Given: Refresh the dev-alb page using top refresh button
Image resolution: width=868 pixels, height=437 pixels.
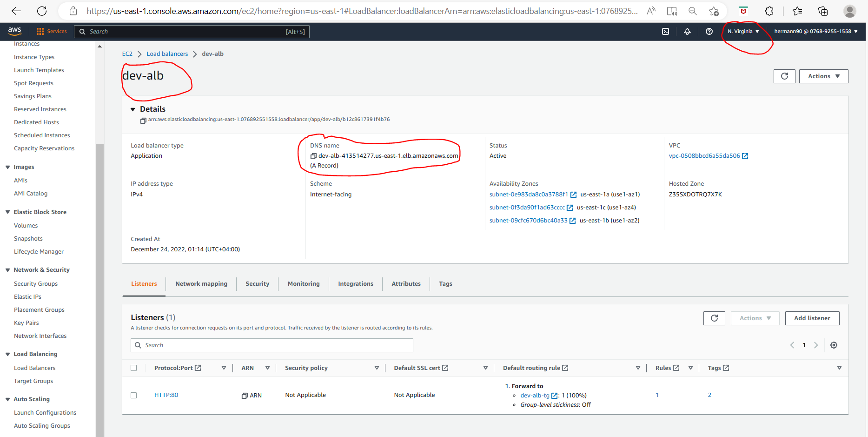Looking at the screenshot, I should point(784,76).
